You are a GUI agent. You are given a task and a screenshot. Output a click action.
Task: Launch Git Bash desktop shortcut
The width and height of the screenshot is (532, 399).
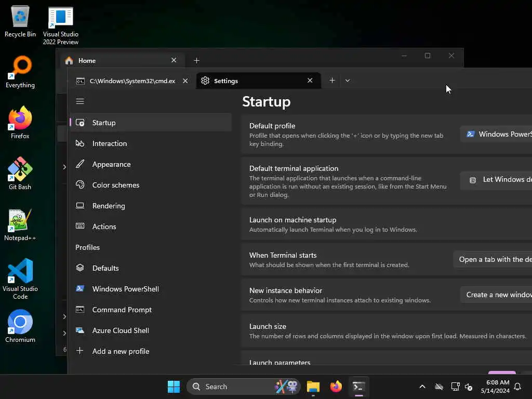point(20,174)
